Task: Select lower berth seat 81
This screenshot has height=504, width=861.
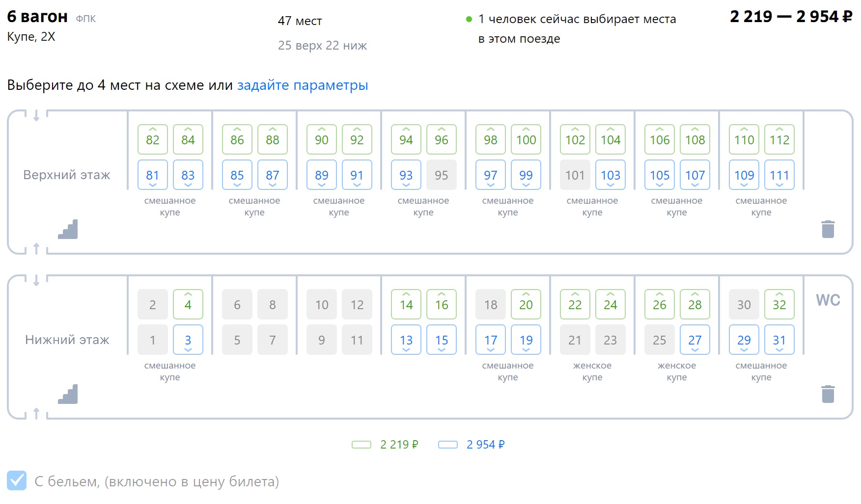Action: pyautogui.click(x=153, y=175)
